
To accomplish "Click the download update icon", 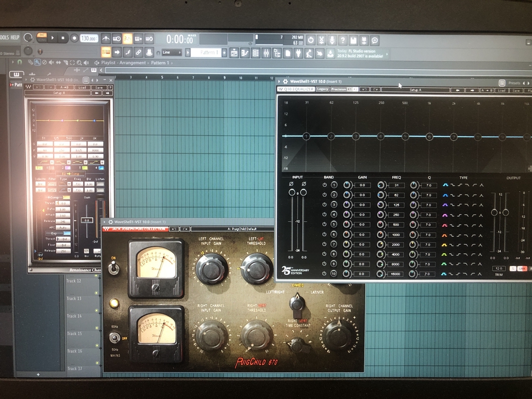I will pos(330,54).
